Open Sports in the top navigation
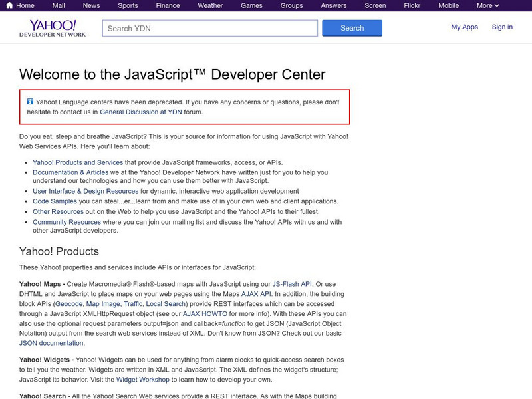 tap(128, 5)
